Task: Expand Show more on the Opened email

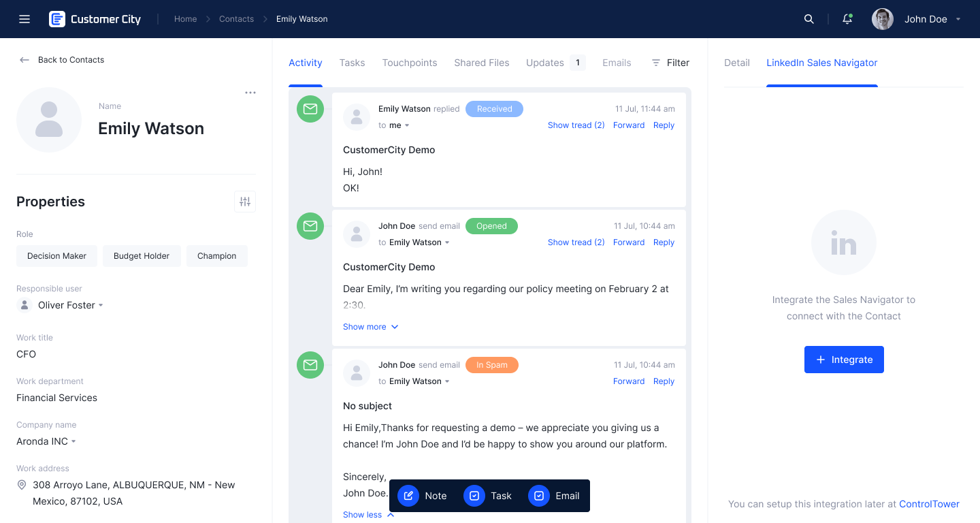Action: [371, 327]
